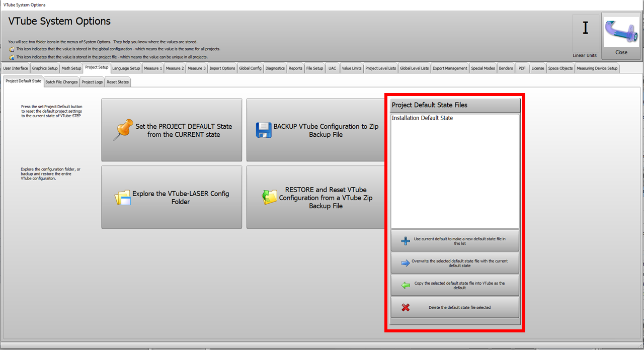The width and height of the screenshot is (644, 350).
Task: Open the License tab
Action: click(x=538, y=68)
